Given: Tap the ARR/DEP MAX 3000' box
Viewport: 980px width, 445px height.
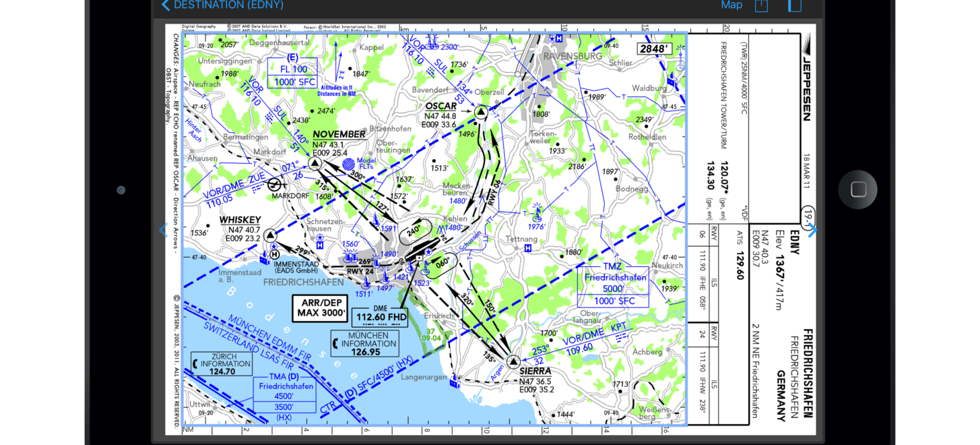Looking at the screenshot, I should [321, 308].
